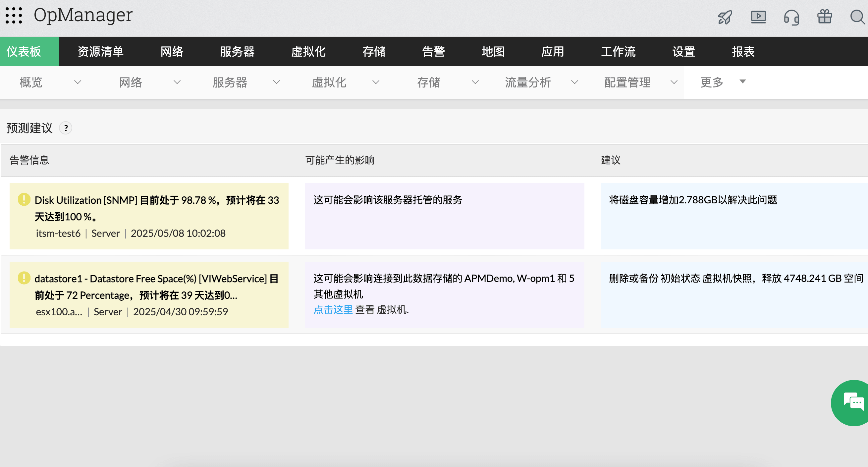The height and width of the screenshot is (467, 868).
Task: Click the warning icon on Disk Utilization alarm
Action: coord(24,199)
